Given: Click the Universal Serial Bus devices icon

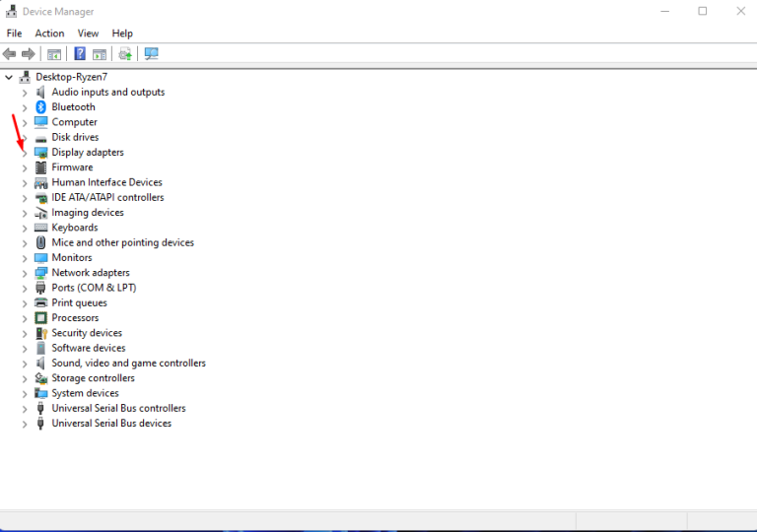Looking at the screenshot, I should point(40,424).
